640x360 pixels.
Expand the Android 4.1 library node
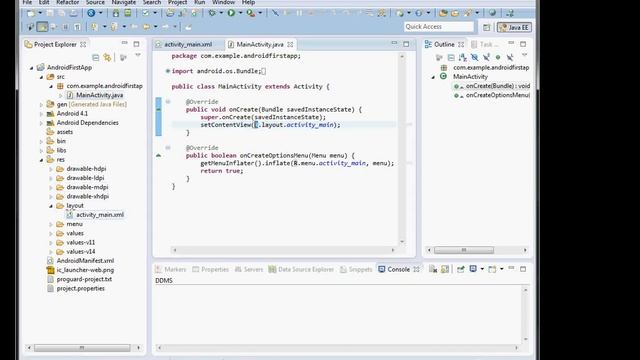pos(41,114)
